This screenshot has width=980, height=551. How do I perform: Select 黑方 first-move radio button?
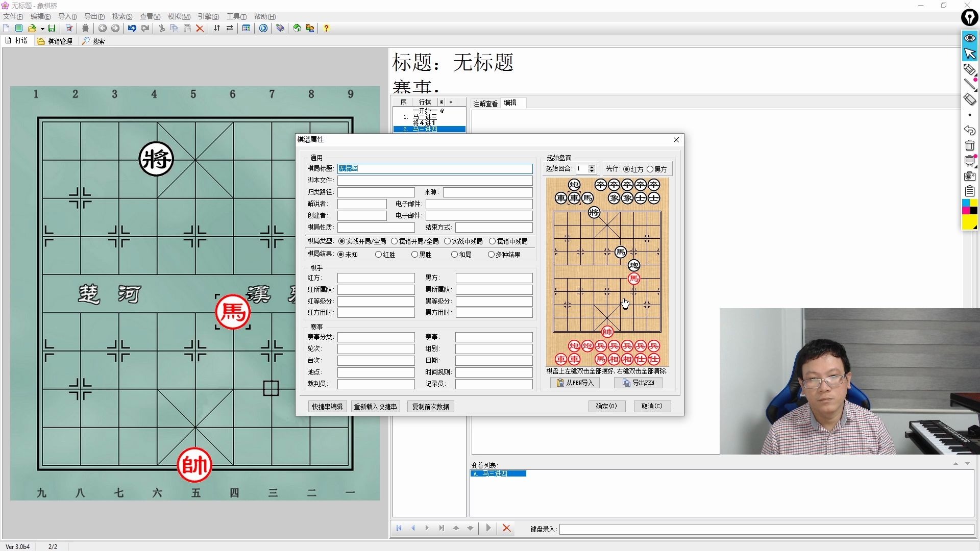coord(657,169)
